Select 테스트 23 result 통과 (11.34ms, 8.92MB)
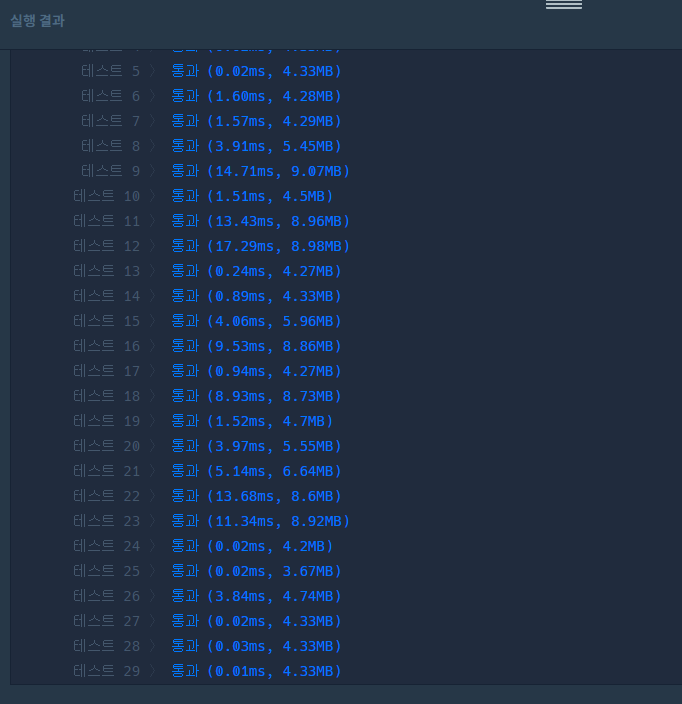 (260, 521)
